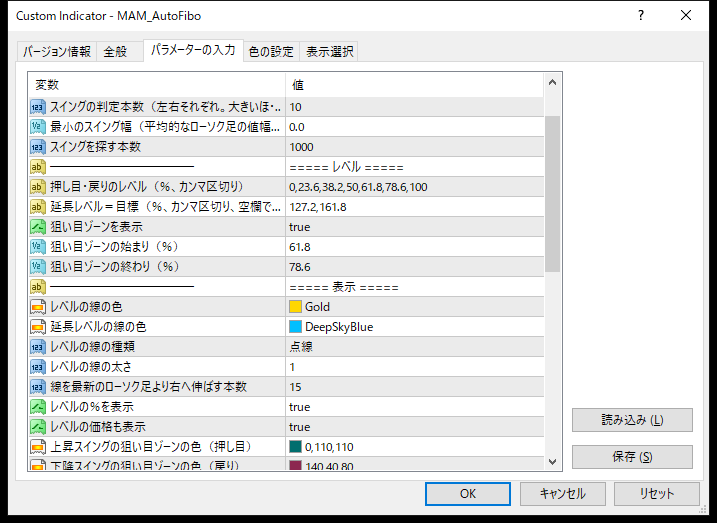Click 値 column header
Screen dimensions: 717x523
415,85
